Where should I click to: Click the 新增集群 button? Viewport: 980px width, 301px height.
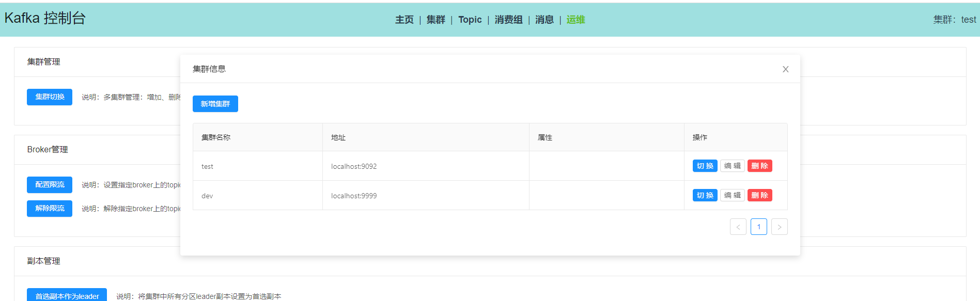coord(215,104)
